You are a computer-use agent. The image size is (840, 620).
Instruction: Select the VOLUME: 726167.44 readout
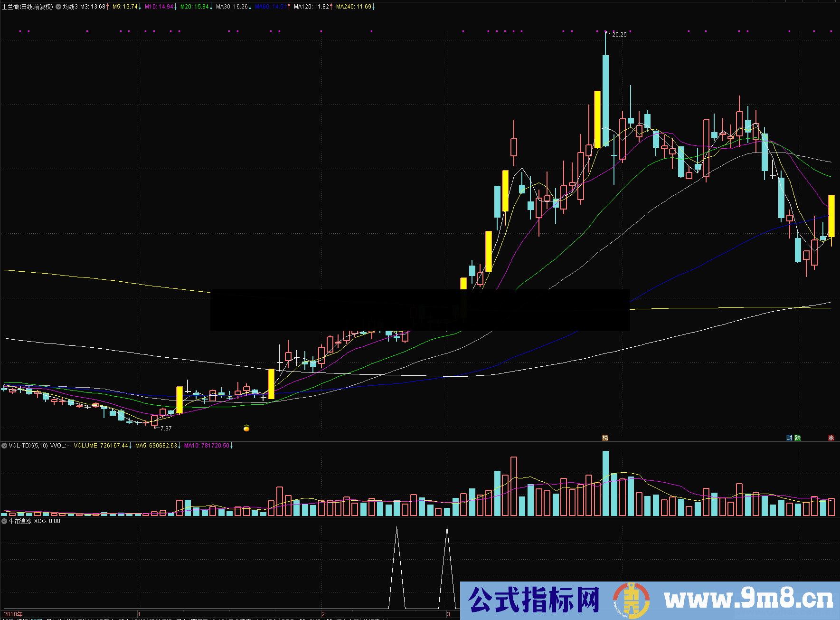(103, 446)
